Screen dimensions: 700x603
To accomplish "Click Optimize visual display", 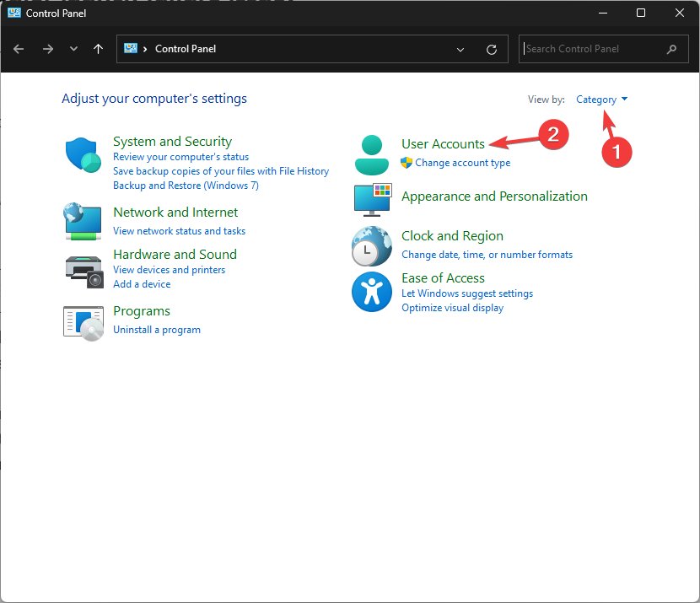I will pyautogui.click(x=452, y=308).
